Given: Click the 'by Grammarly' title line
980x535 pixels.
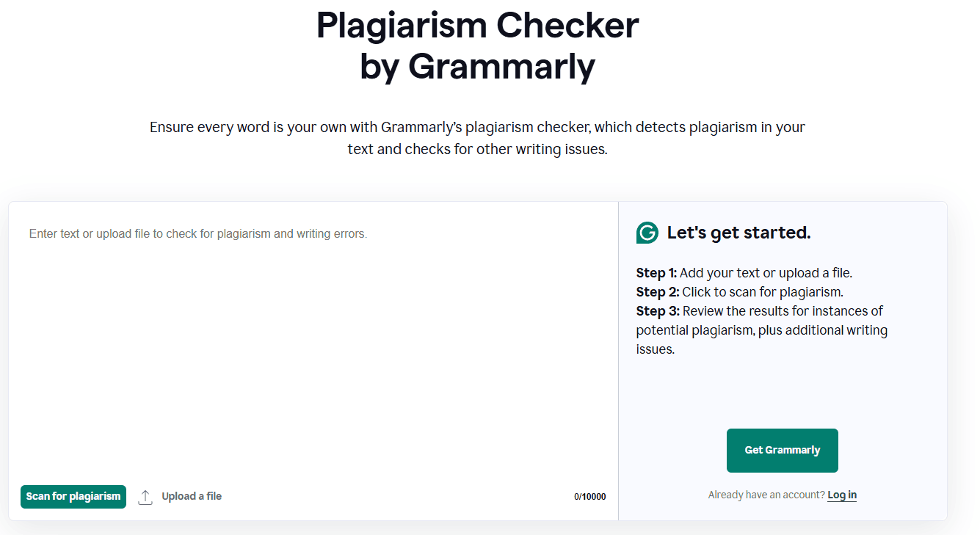Looking at the screenshot, I should click(x=477, y=66).
